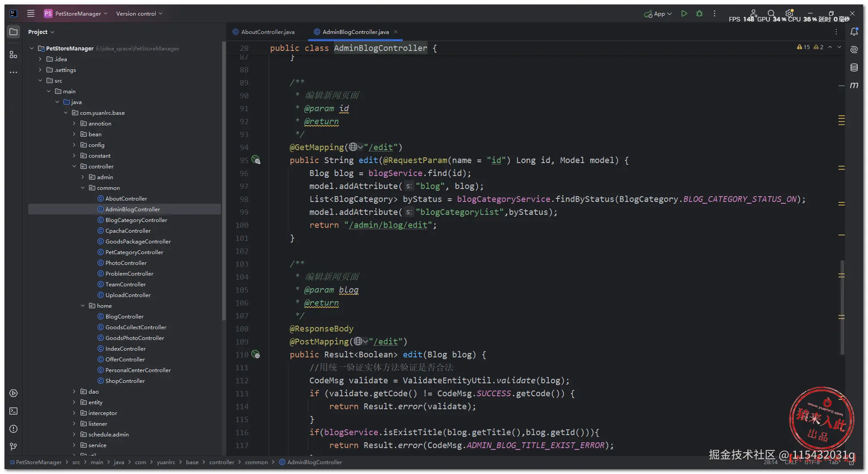Collapse the home package
This screenshot has width=868, height=474.
click(x=83, y=306)
